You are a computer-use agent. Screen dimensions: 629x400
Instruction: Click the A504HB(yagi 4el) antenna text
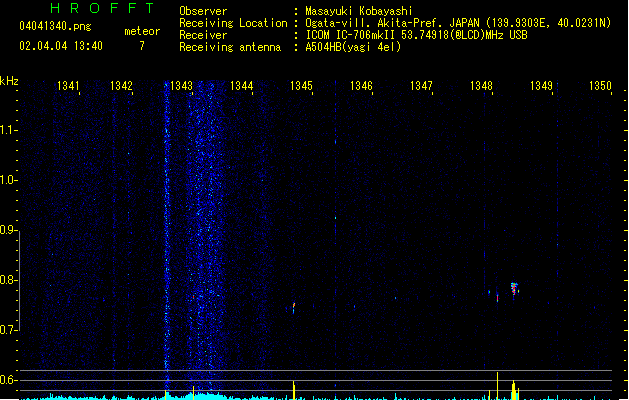(x=353, y=47)
